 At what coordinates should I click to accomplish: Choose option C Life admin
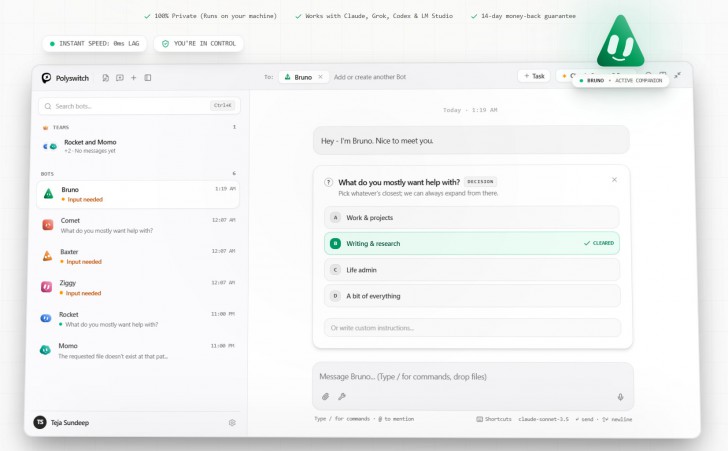click(472, 270)
